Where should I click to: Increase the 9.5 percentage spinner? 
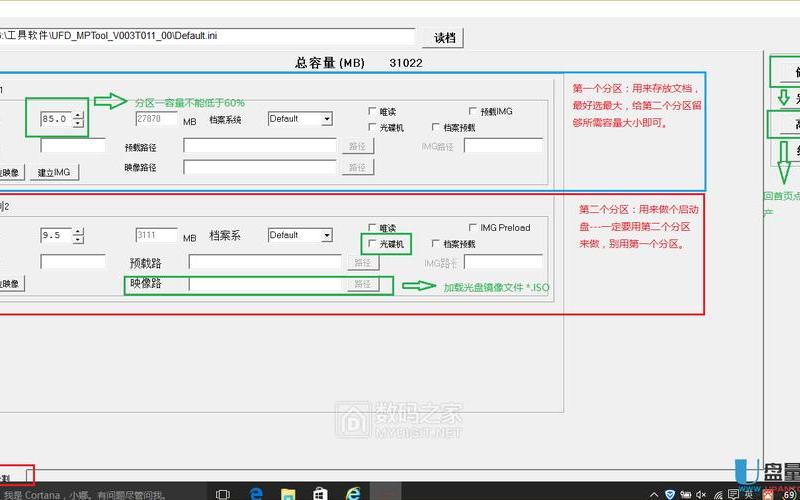(x=78, y=232)
